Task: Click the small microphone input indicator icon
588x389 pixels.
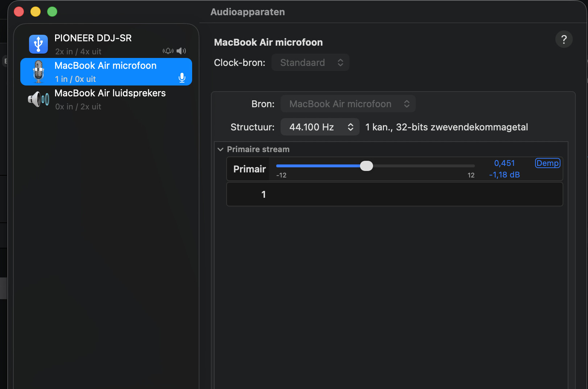Action: pos(182,78)
